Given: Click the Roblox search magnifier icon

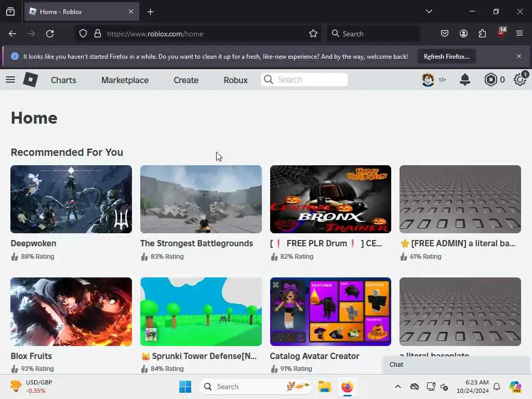Looking at the screenshot, I should coord(269,79).
